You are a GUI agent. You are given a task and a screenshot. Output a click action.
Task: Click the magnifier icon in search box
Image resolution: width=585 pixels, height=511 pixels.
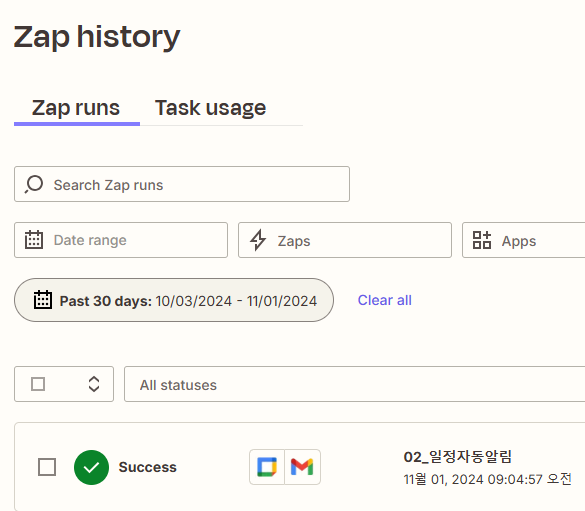coord(34,185)
